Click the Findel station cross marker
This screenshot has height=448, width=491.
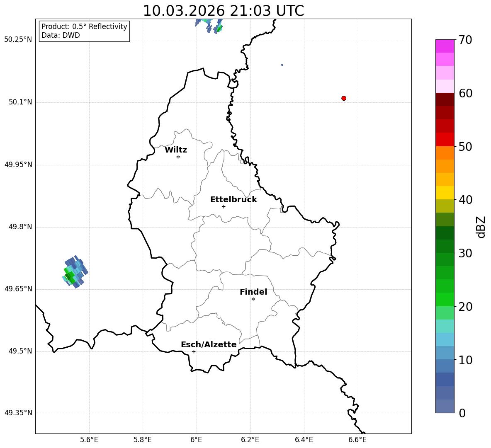click(x=253, y=299)
